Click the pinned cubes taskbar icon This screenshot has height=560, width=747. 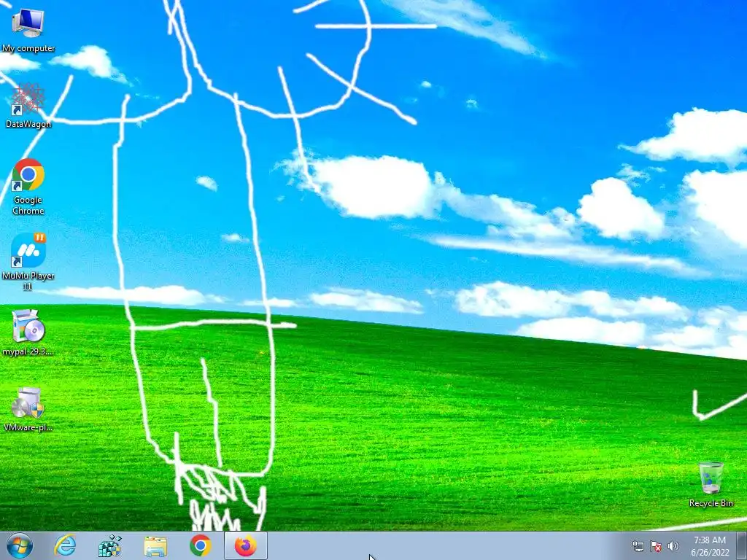click(110, 545)
